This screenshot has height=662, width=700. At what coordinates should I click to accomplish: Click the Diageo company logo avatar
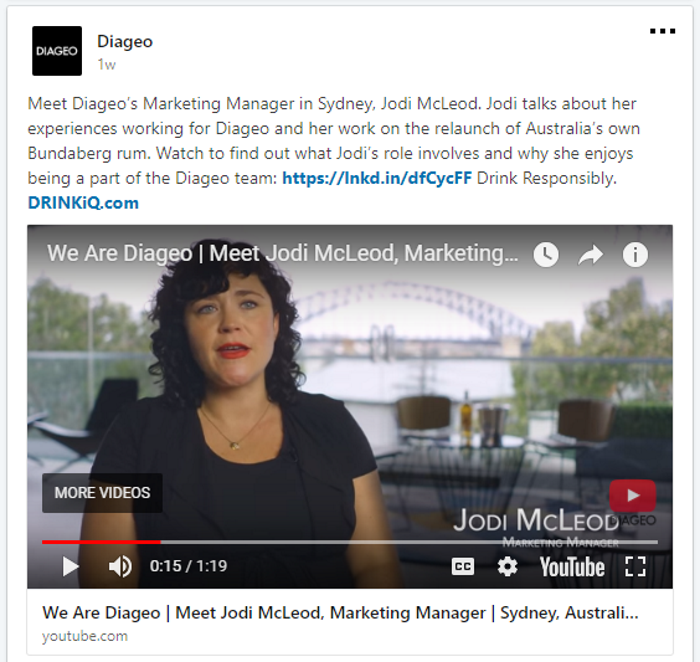pos(57,51)
